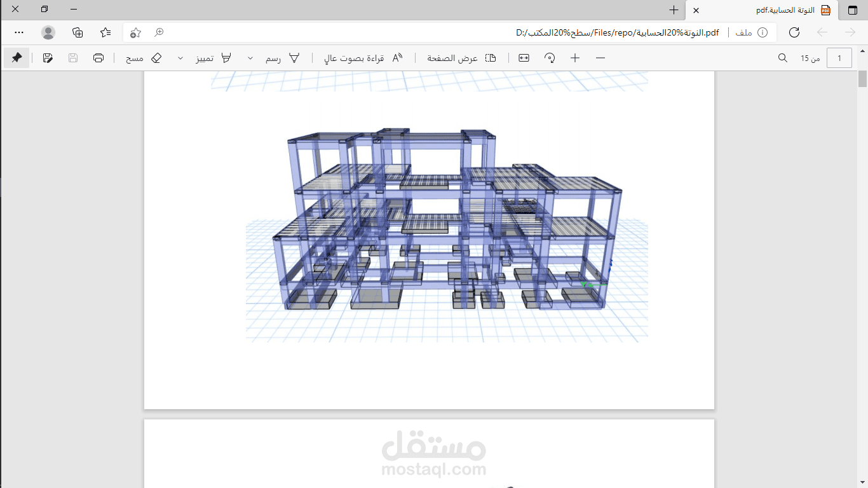Add this page to favorites

(x=135, y=32)
